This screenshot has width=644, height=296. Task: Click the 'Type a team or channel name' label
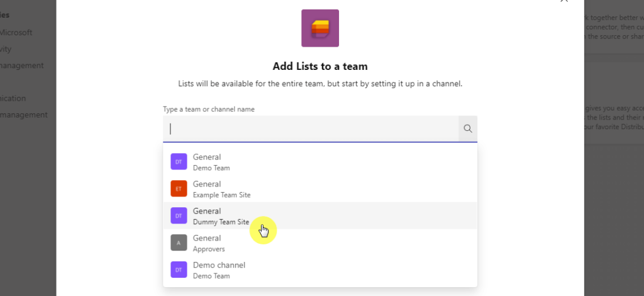click(x=209, y=110)
